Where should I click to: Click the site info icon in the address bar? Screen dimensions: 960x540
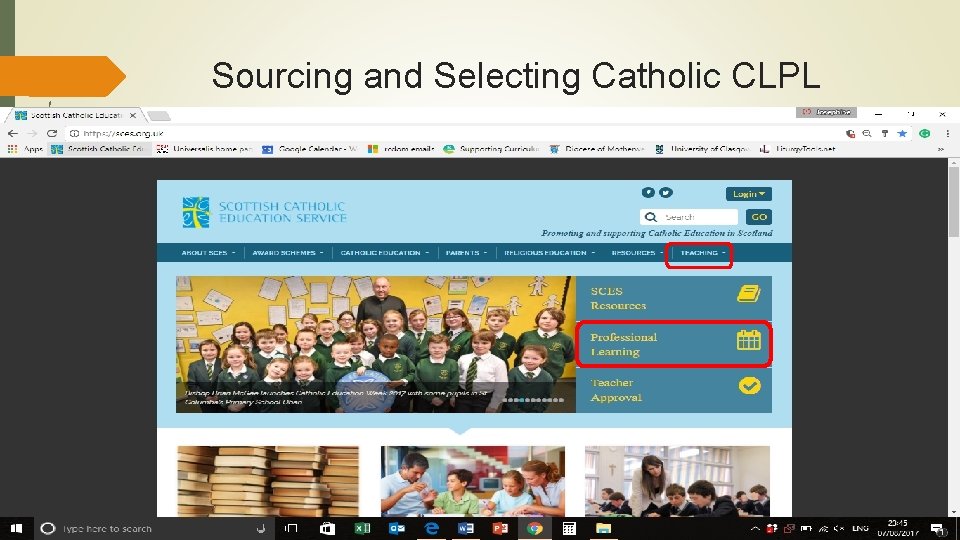74,133
